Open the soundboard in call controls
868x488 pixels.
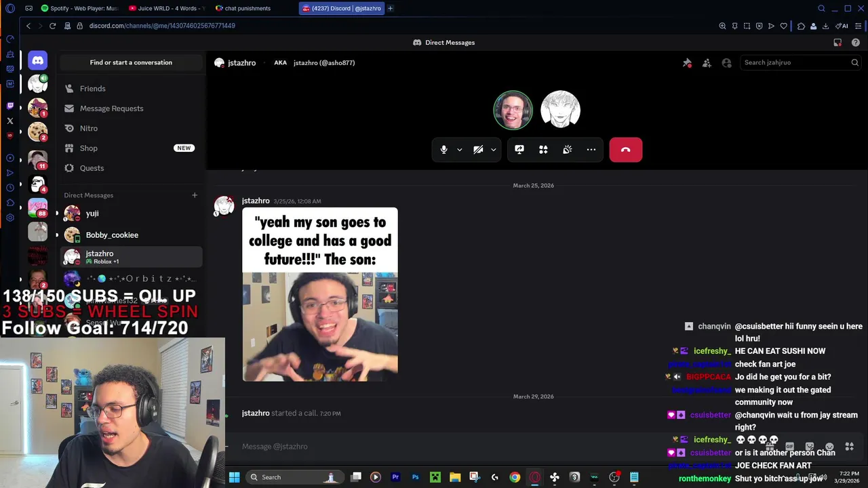tap(568, 150)
